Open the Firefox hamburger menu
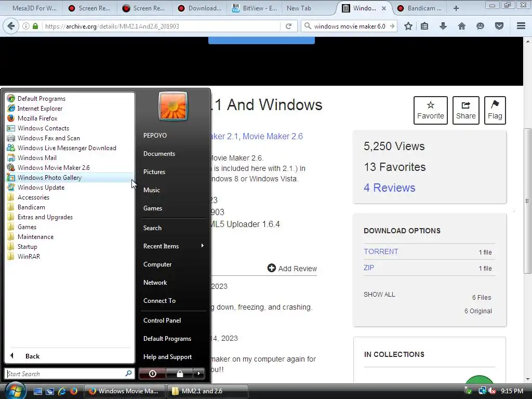This screenshot has width=532, height=399. coord(521,26)
